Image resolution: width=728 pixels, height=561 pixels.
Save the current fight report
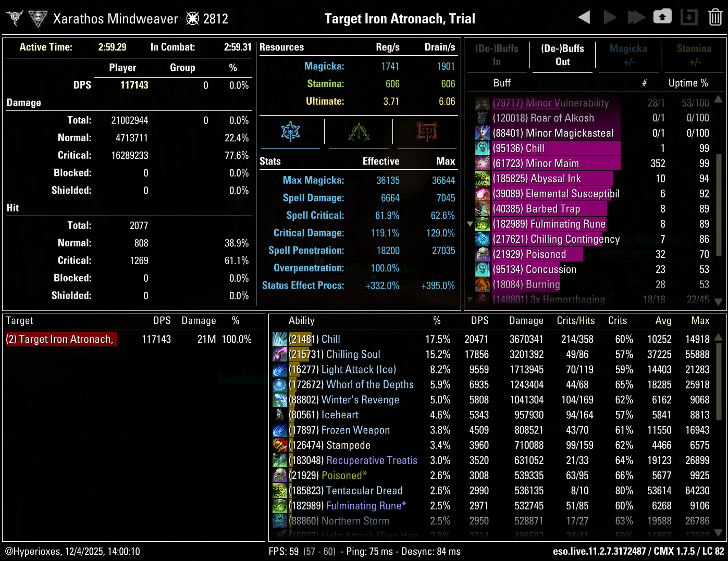[x=662, y=17]
